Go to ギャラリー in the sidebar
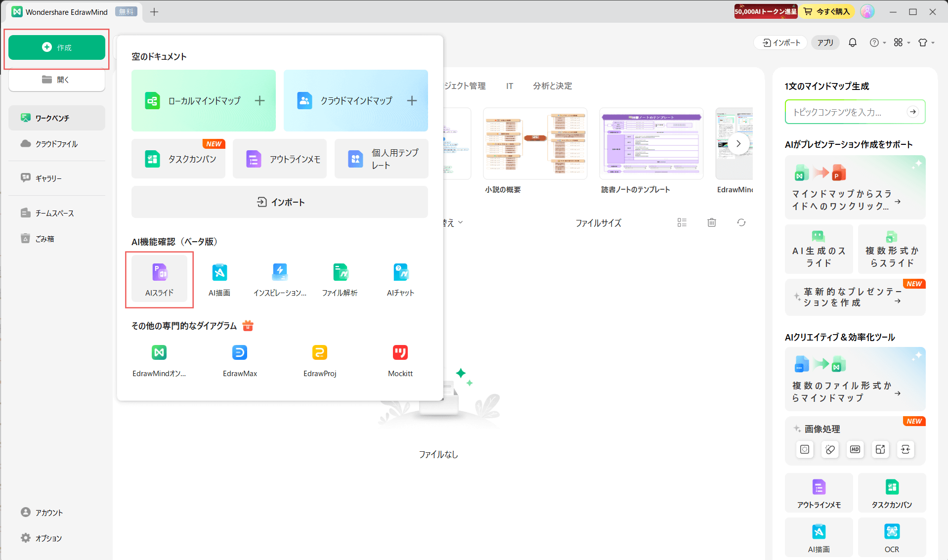The height and width of the screenshot is (560, 948). pos(56,178)
